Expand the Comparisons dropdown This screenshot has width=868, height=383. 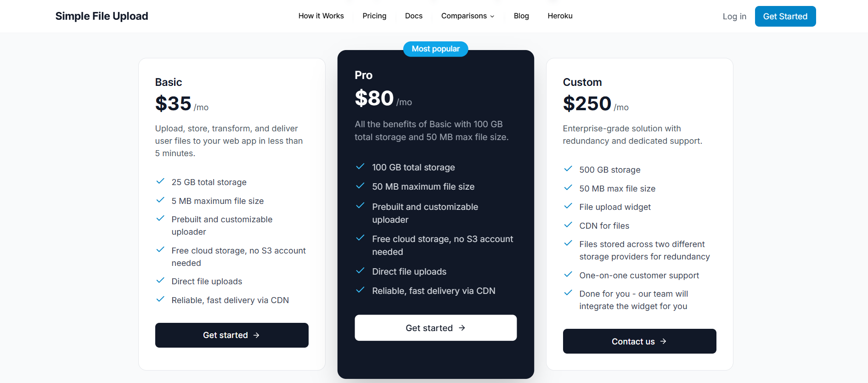(464, 16)
